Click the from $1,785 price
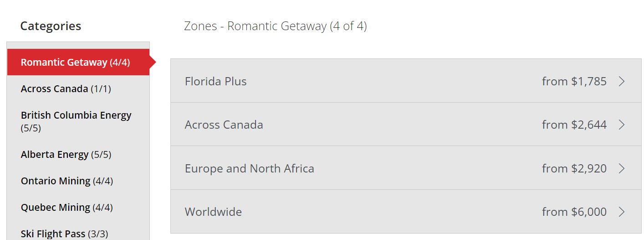This screenshot has height=240, width=644. pos(574,81)
